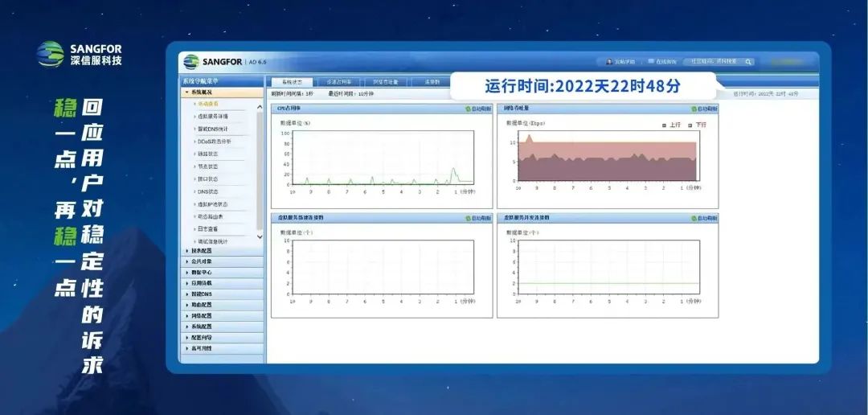Expand the 高可用性 menu section
868x415 pixels.
[x=222, y=348]
